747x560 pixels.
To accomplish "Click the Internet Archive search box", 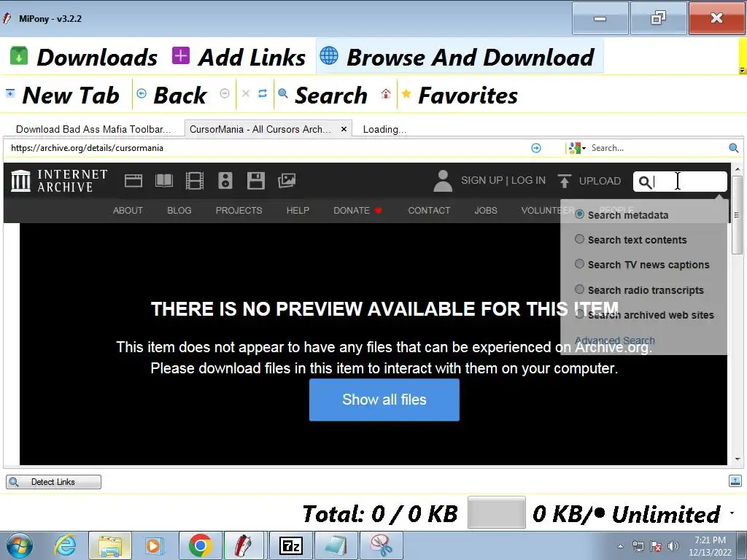I will (680, 182).
